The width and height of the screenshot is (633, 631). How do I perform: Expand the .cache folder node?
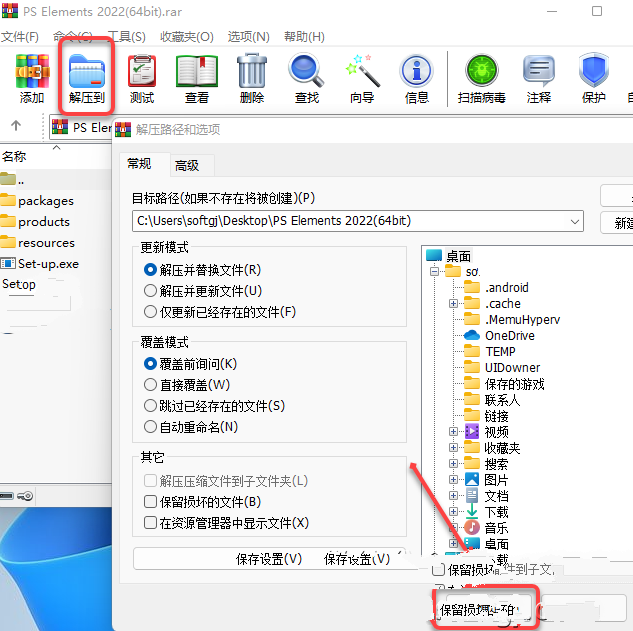pyautogui.click(x=453, y=303)
